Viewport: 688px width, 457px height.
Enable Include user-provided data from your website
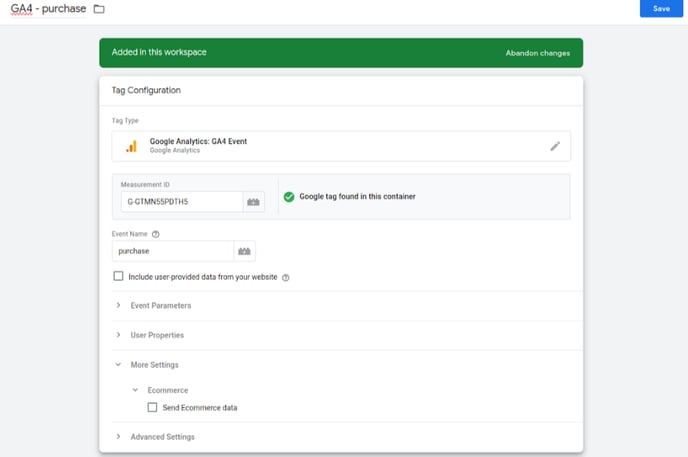(x=118, y=276)
